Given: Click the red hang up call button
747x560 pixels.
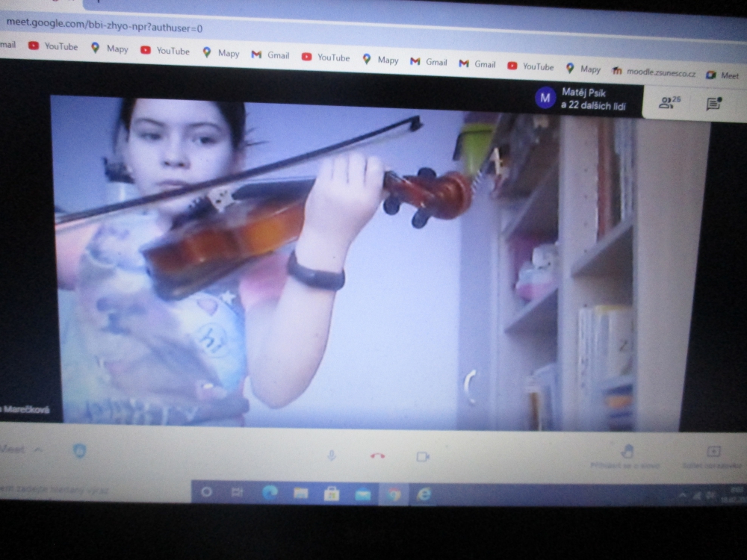Looking at the screenshot, I should (x=377, y=456).
